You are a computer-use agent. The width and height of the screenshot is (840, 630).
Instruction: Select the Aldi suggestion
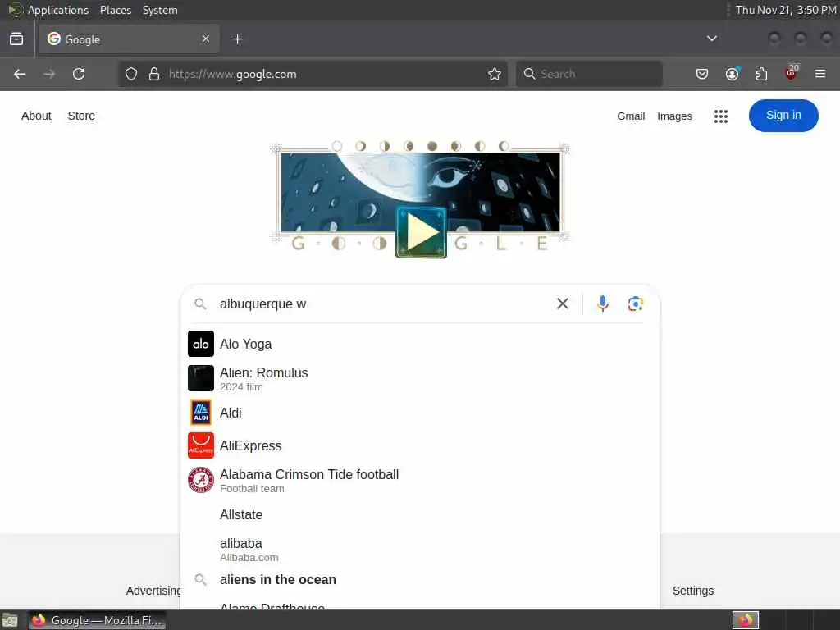[x=420, y=413]
